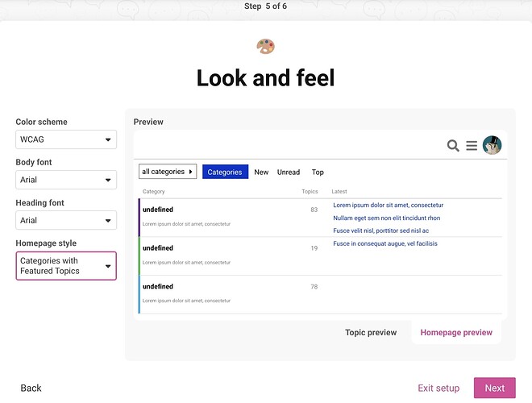This screenshot has width=532, height=403.
Task: Click the topic count 78
Action: click(314, 287)
